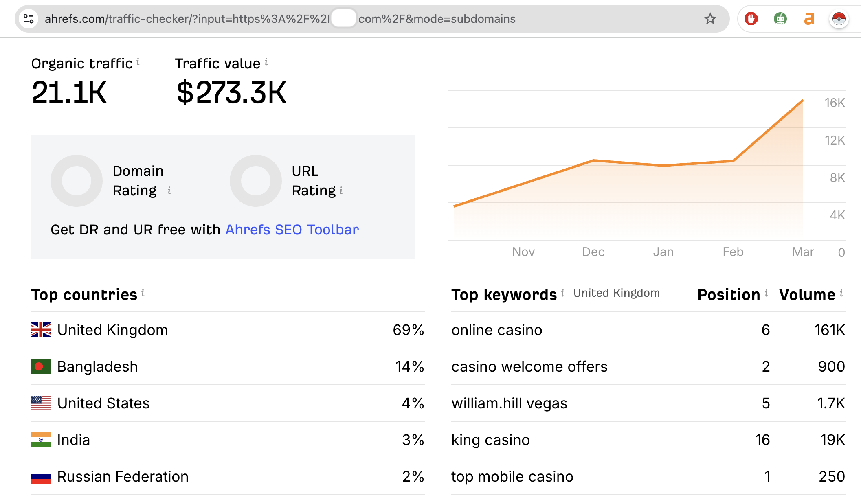Select the 21.1K organic traffic value
861x504 pixels.
click(x=69, y=92)
